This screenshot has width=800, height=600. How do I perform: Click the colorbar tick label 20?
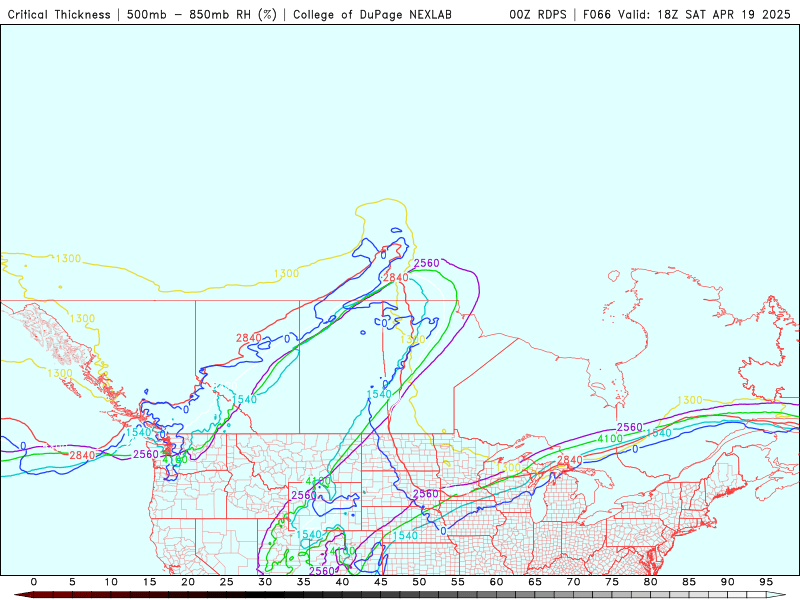pyautogui.click(x=188, y=582)
